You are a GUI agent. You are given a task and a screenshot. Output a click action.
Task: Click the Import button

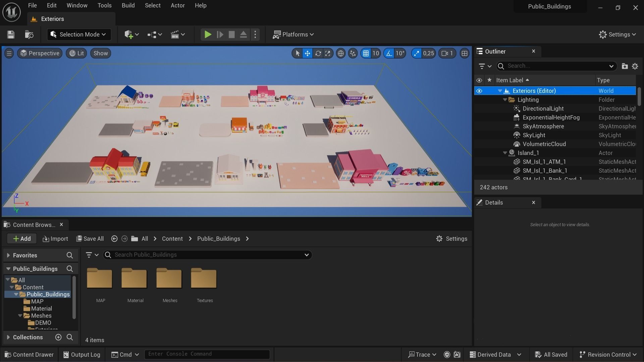point(55,239)
